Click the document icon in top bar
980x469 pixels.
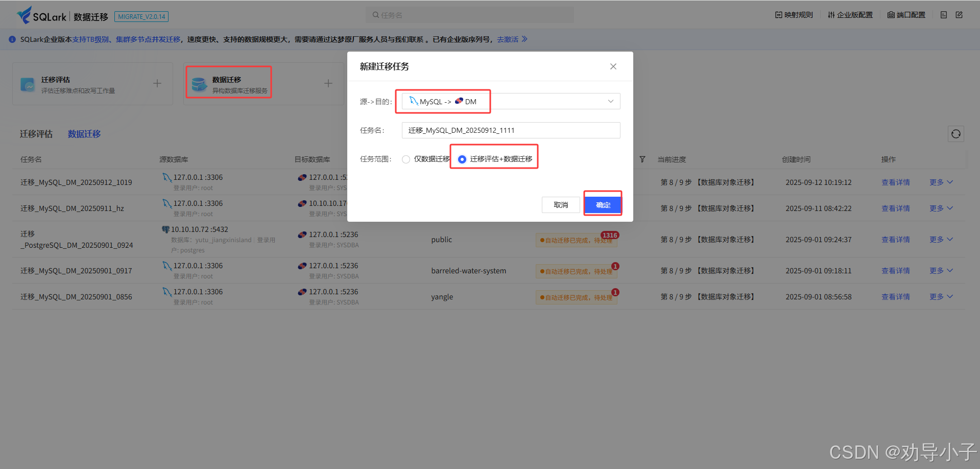944,15
